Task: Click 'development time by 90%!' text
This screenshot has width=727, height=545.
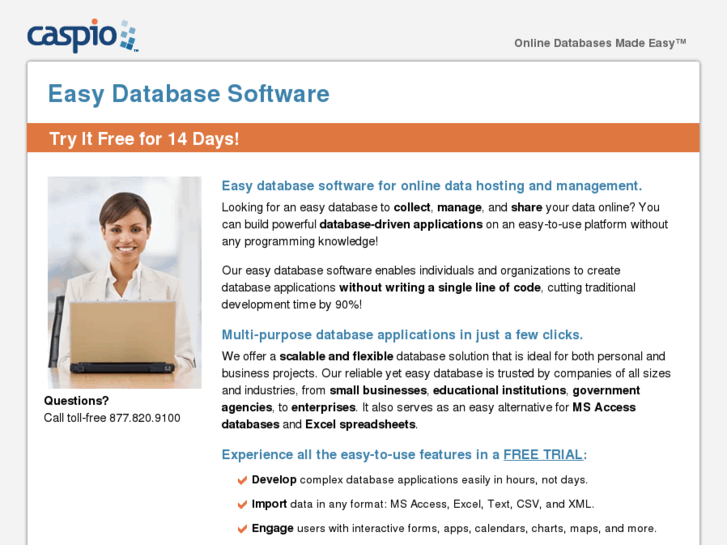Action: (292, 305)
